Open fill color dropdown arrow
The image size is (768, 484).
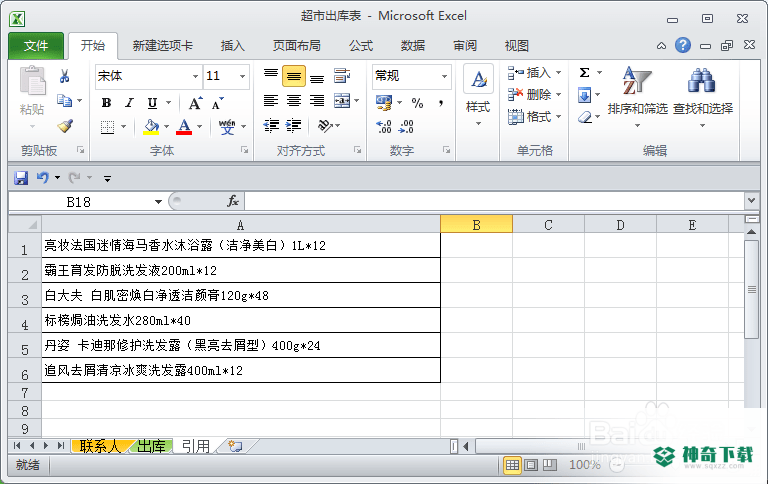click(167, 127)
